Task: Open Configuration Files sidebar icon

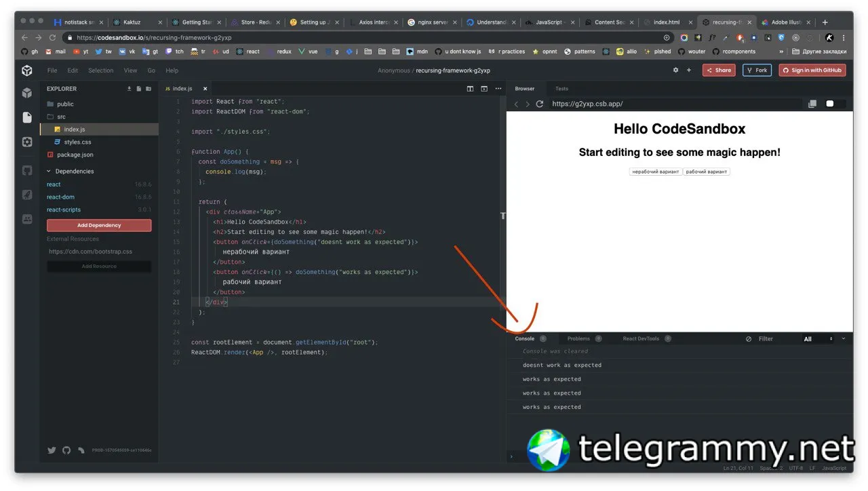Action: [x=27, y=142]
